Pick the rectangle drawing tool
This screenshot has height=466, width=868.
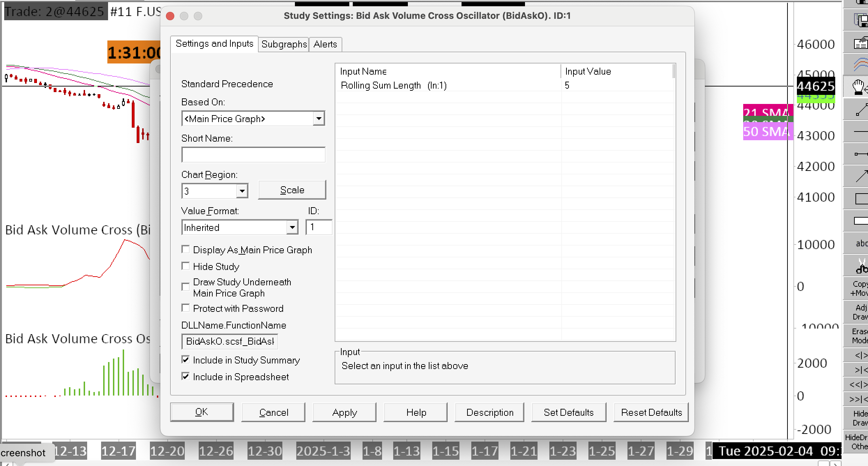(860, 199)
